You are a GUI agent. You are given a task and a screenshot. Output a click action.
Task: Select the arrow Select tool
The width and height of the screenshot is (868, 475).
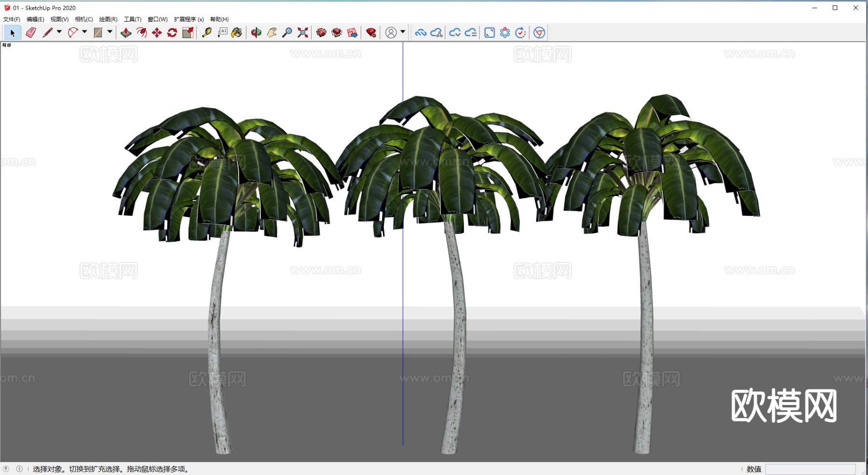[x=13, y=33]
